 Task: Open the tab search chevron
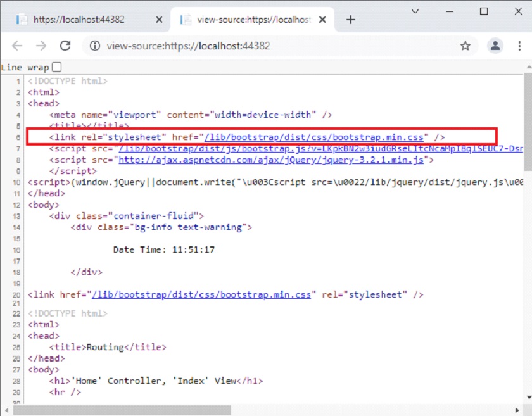tap(415, 11)
